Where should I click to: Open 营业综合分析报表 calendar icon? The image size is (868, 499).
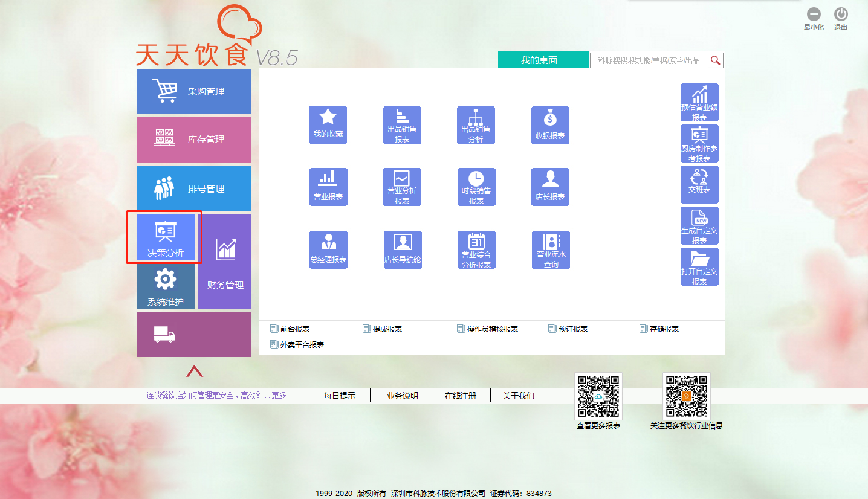tap(476, 249)
